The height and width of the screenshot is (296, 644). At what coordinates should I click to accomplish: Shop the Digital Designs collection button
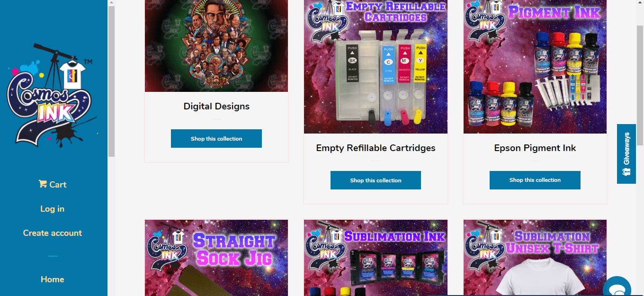(x=216, y=139)
